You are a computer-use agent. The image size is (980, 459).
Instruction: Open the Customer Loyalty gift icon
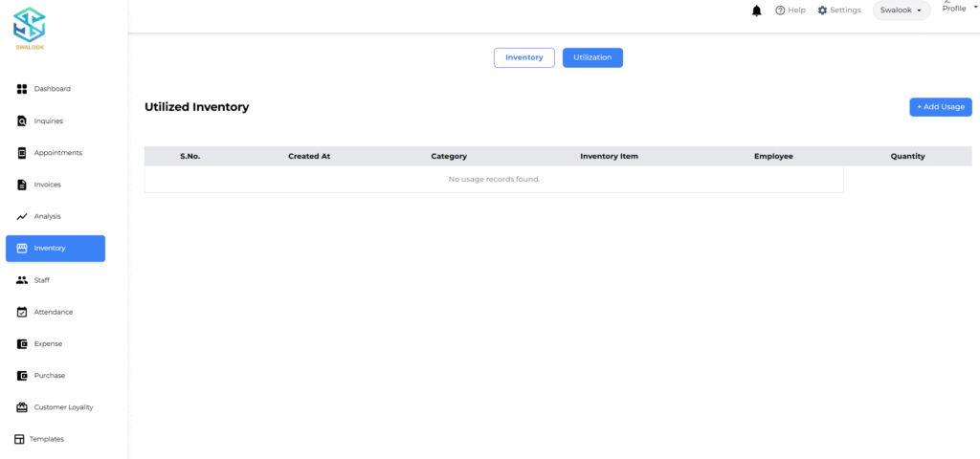pyautogui.click(x=22, y=407)
